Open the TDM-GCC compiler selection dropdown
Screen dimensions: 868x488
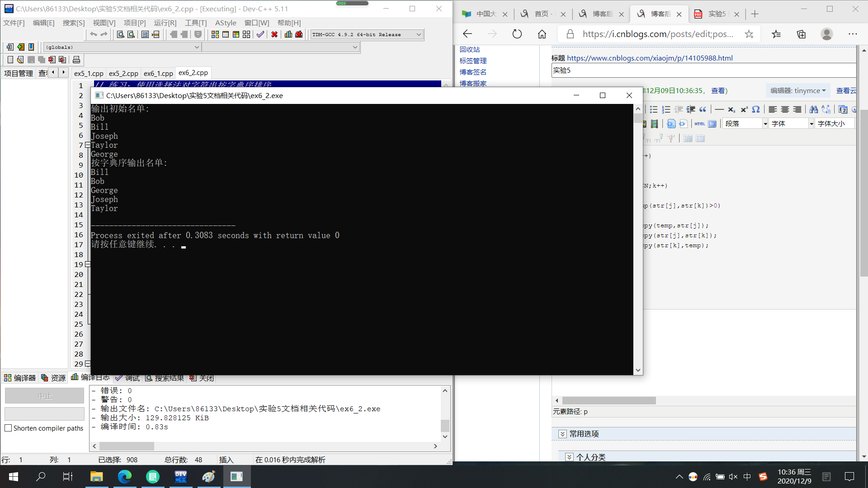[419, 34]
